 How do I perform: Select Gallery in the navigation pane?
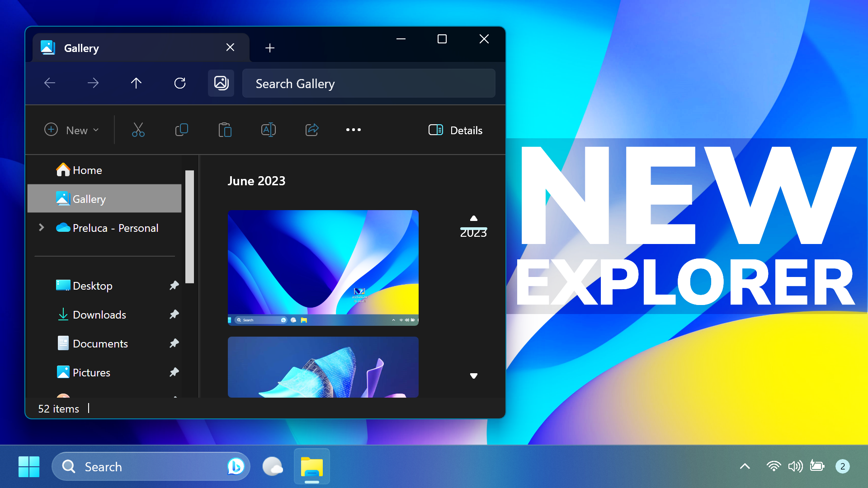[x=105, y=198]
